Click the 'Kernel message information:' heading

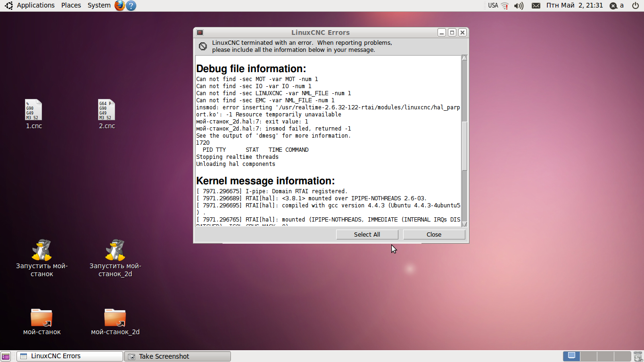[x=265, y=181]
